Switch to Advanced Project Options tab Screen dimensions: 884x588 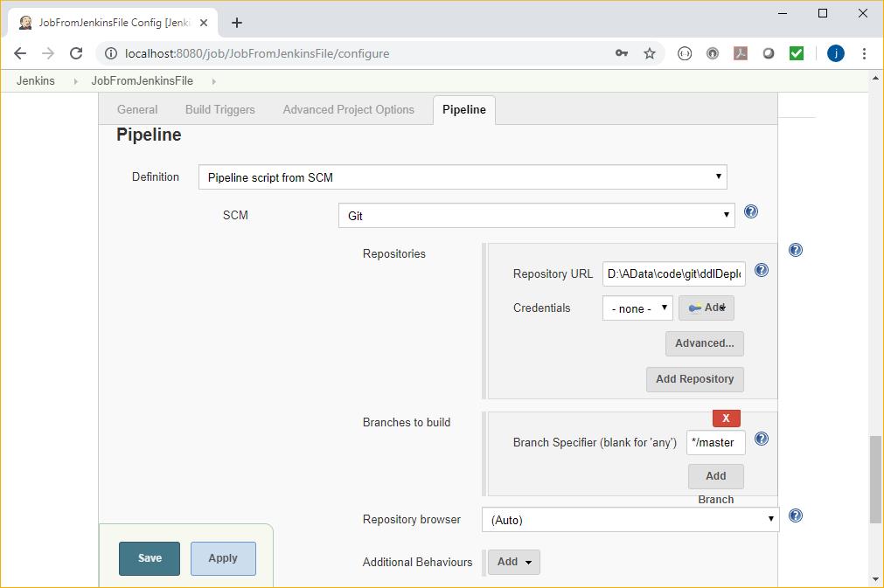tap(348, 110)
